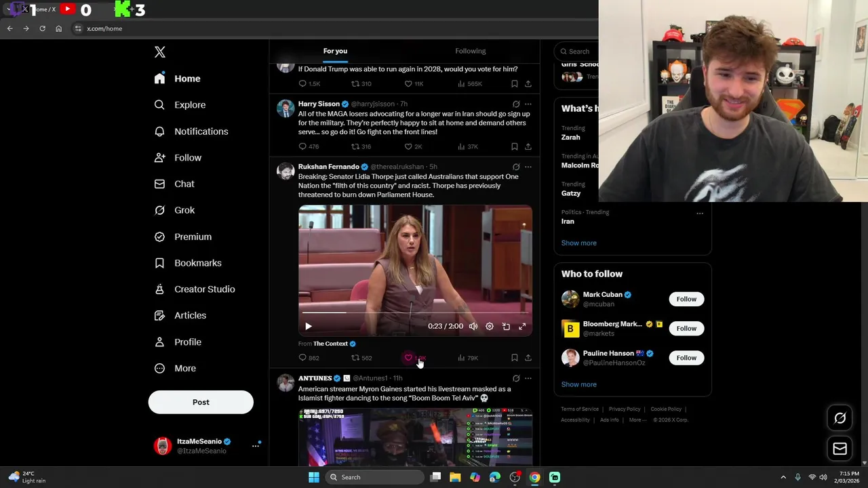Play the Lidia Thorpe video
Image resolution: width=868 pixels, height=488 pixels.
309,326
